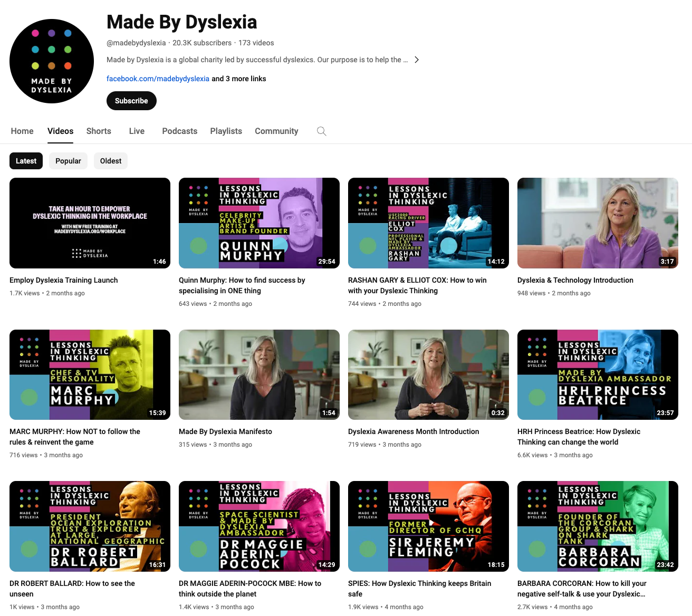Click the channel description text
This screenshot has height=616, width=692.
257,60
